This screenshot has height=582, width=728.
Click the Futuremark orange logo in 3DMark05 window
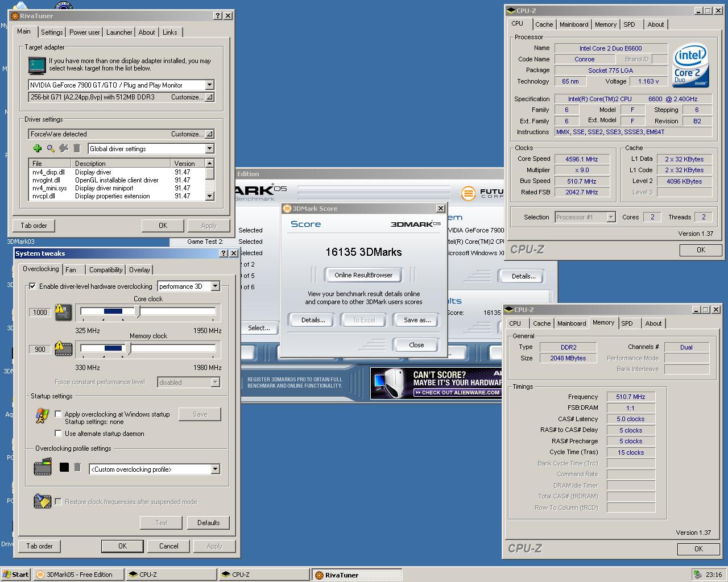[x=468, y=193]
